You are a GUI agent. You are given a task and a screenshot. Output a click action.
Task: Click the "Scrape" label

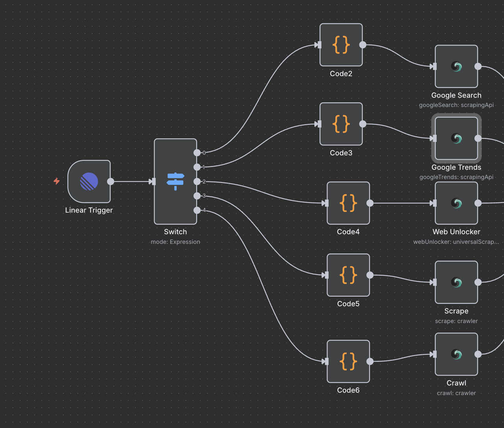[456, 311]
